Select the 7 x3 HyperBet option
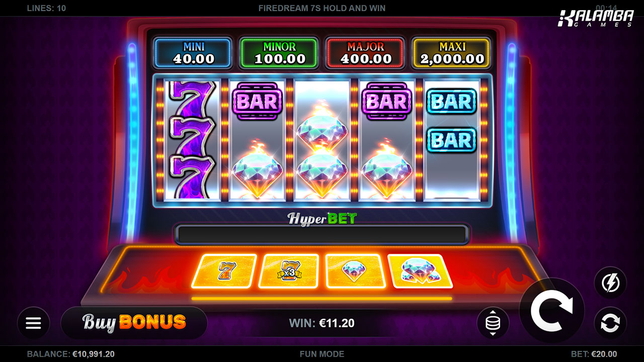The image size is (644, 362). 289,271
